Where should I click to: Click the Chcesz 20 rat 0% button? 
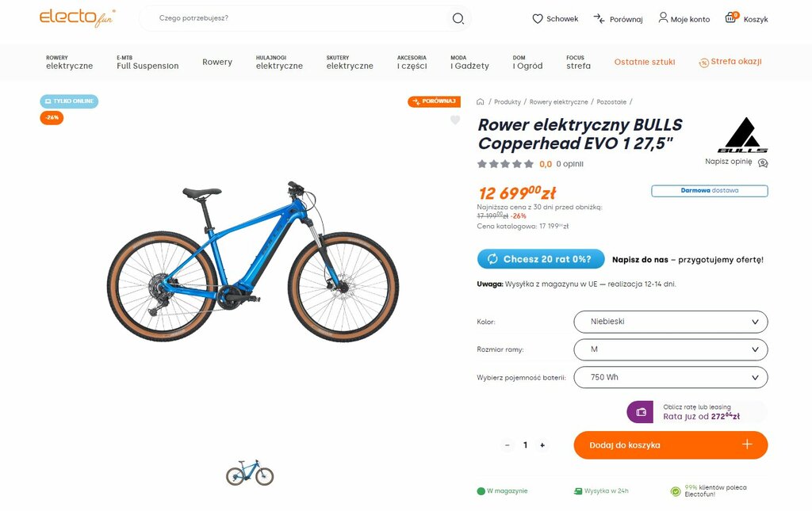[541, 259]
